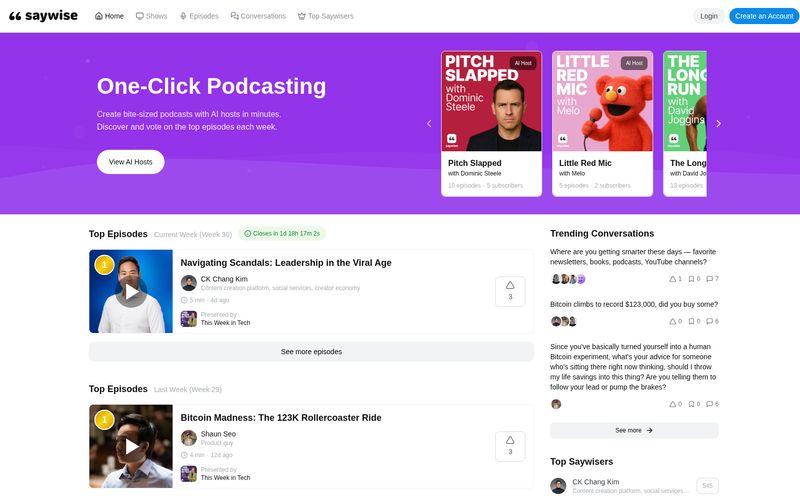Click the Login button

click(708, 16)
